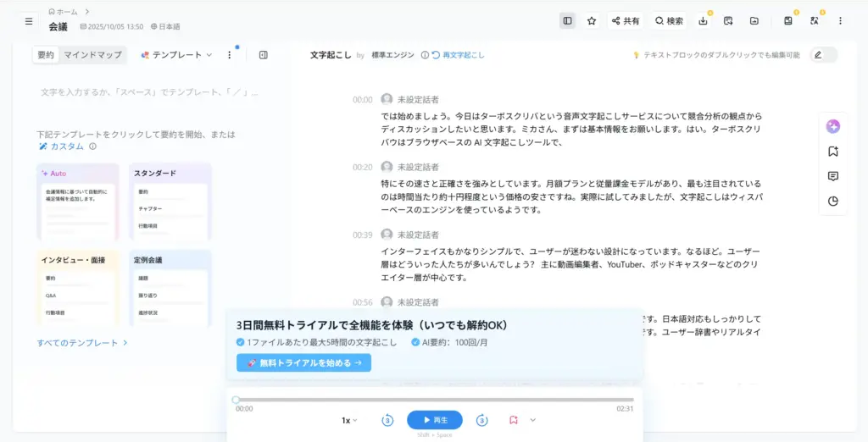The height and width of the screenshot is (442, 868).
Task: Click the bookmarks icon in right sidebar
Action: (832, 152)
